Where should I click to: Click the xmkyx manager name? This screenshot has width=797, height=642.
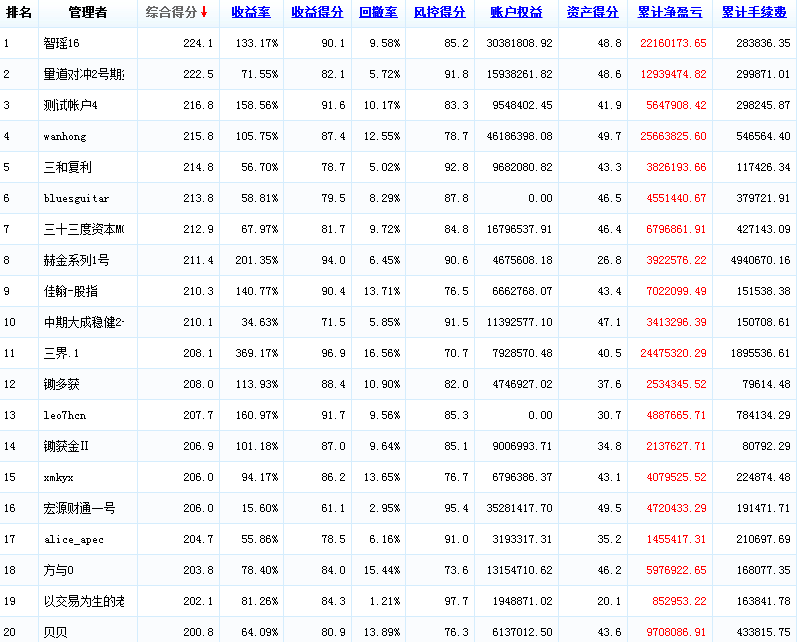click(59, 477)
